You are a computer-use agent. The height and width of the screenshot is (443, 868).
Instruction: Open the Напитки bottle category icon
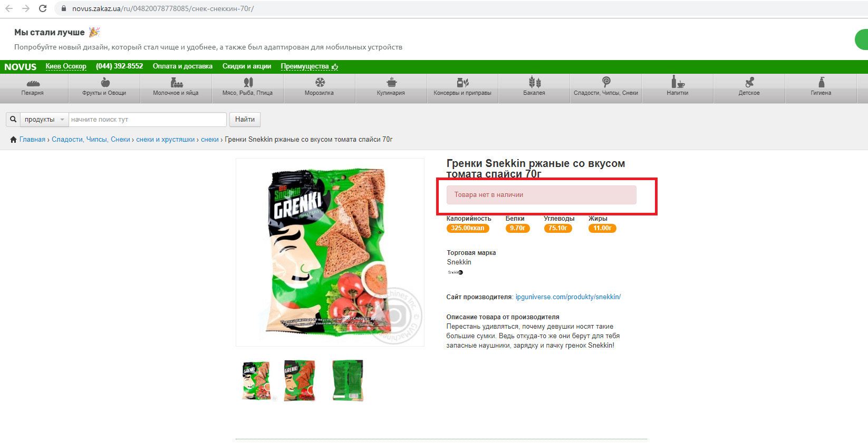tap(678, 82)
